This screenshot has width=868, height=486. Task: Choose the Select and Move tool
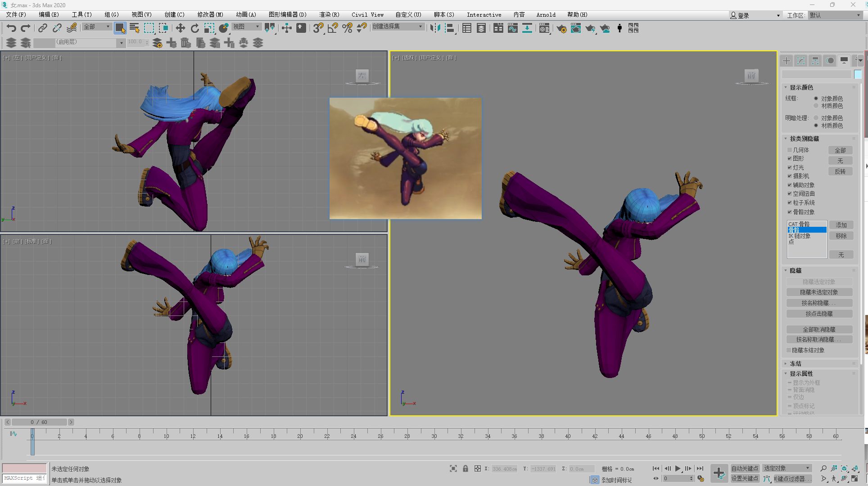(180, 28)
